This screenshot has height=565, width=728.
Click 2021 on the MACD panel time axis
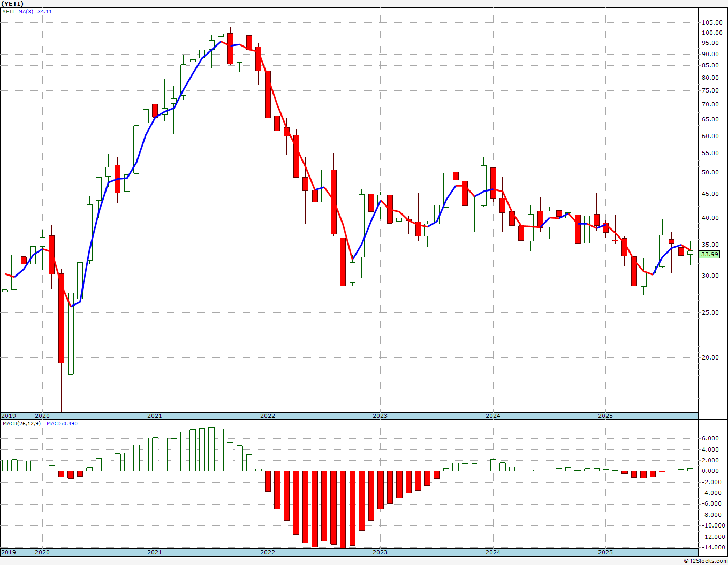(154, 552)
